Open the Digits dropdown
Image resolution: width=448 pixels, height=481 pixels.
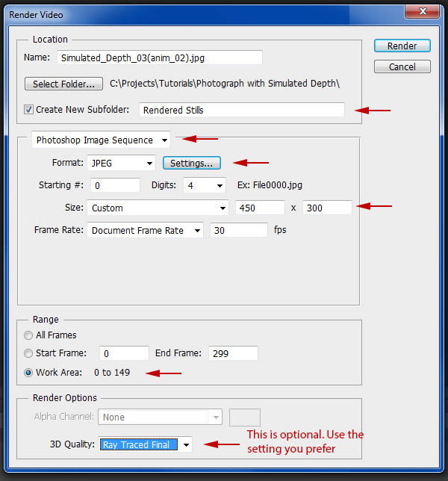pyautogui.click(x=205, y=185)
